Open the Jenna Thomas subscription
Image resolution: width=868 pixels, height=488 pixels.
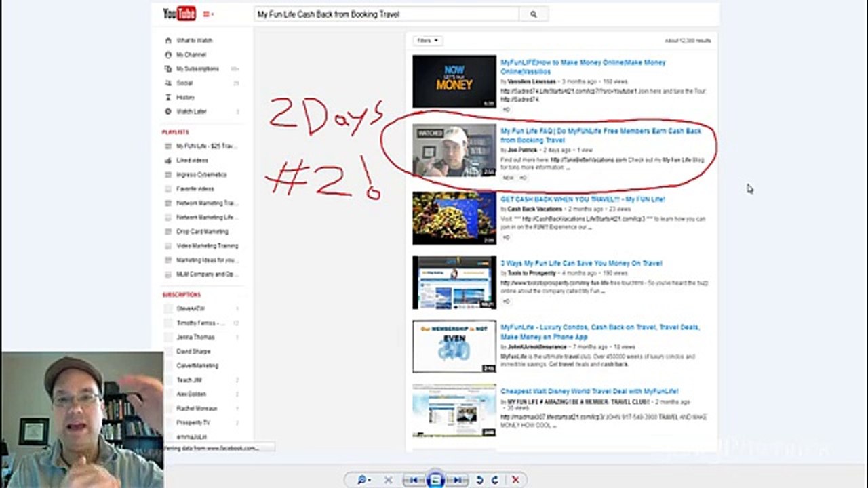[195, 338]
